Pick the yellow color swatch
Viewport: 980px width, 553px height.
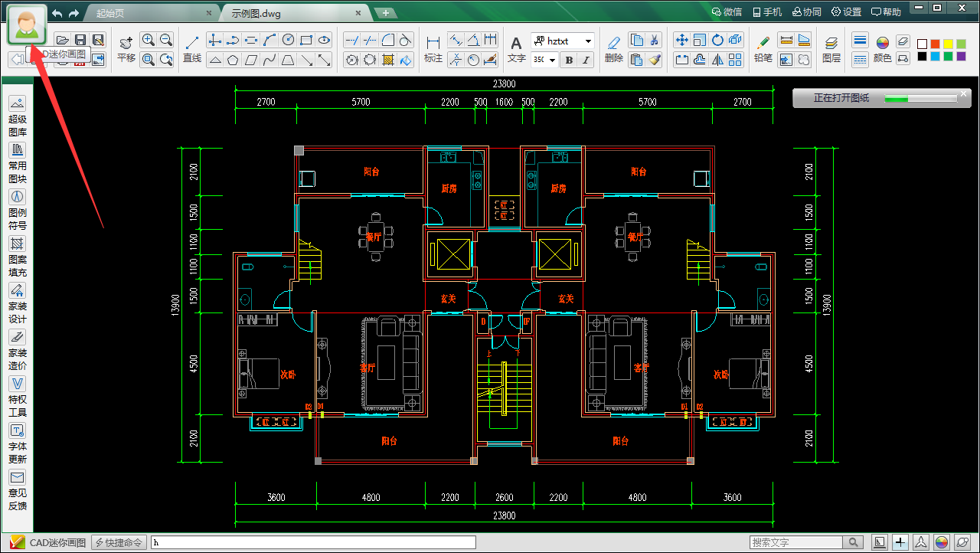click(949, 44)
